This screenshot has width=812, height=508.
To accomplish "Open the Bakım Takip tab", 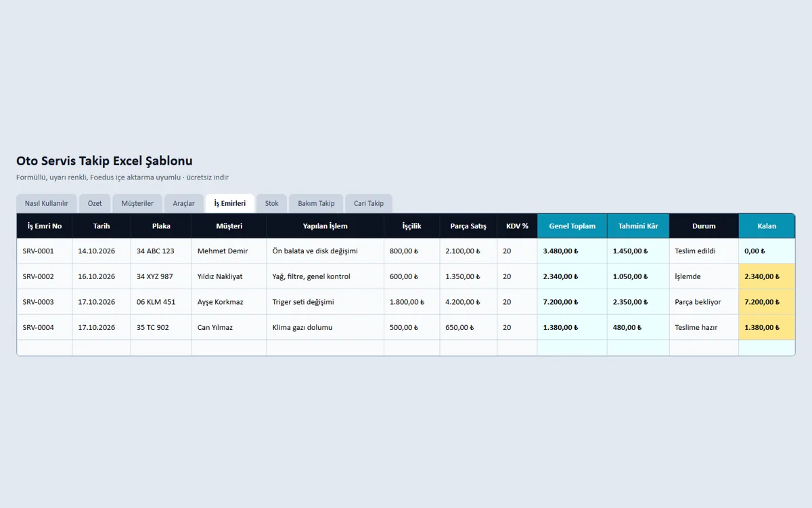I will (x=317, y=203).
